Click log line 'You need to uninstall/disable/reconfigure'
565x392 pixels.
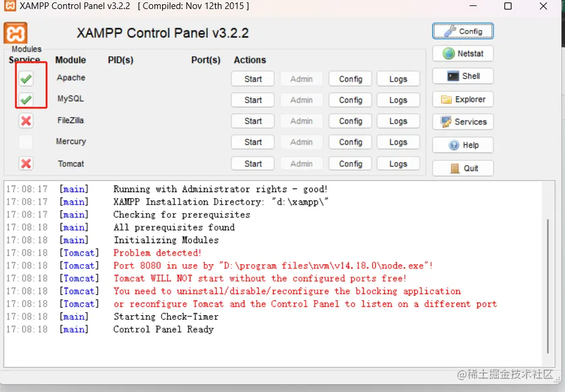[287, 291]
